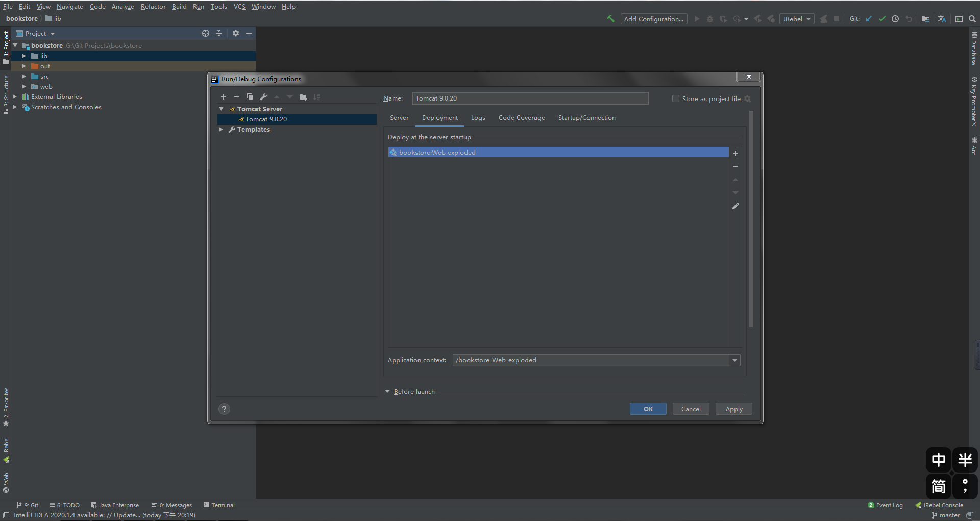Open edit templates wrench icon in dialog toolbar
This screenshot has width=980, height=521.
point(263,97)
